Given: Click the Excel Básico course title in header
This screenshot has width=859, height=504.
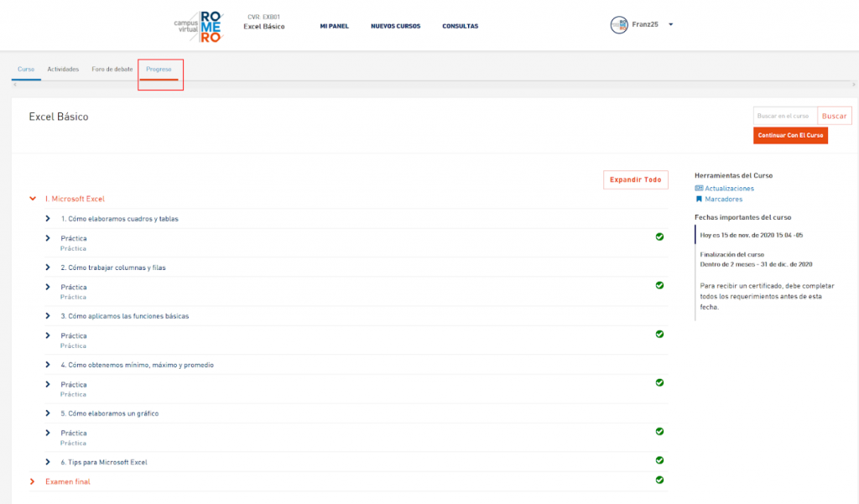Looking at the screenshot, I should tap(264, 27).
